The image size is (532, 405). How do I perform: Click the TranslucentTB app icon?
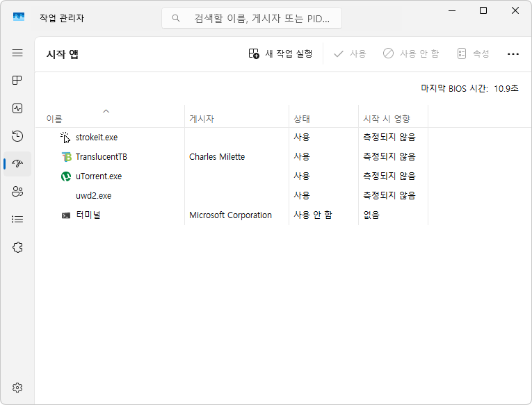click(x=66, y=157)
